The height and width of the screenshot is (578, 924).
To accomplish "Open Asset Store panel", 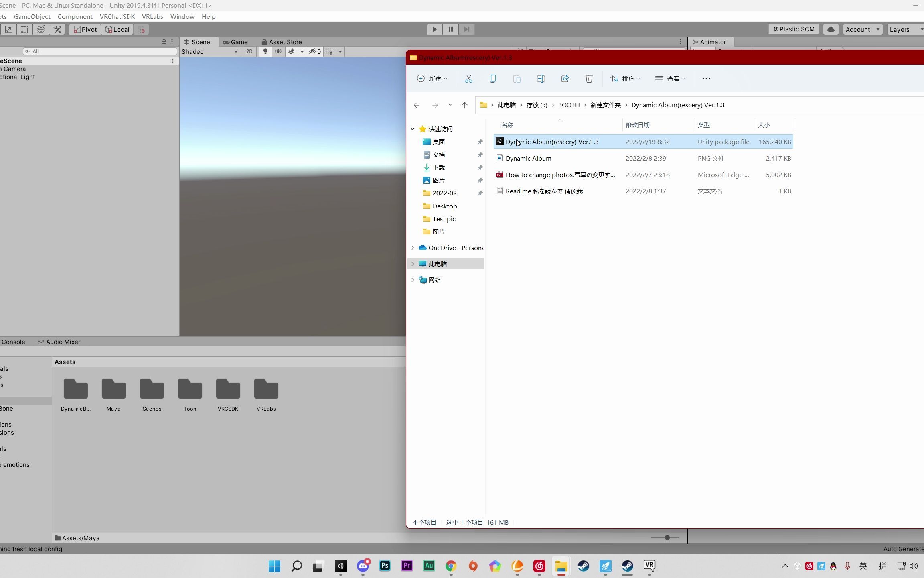I will click(x=281, y=41).
